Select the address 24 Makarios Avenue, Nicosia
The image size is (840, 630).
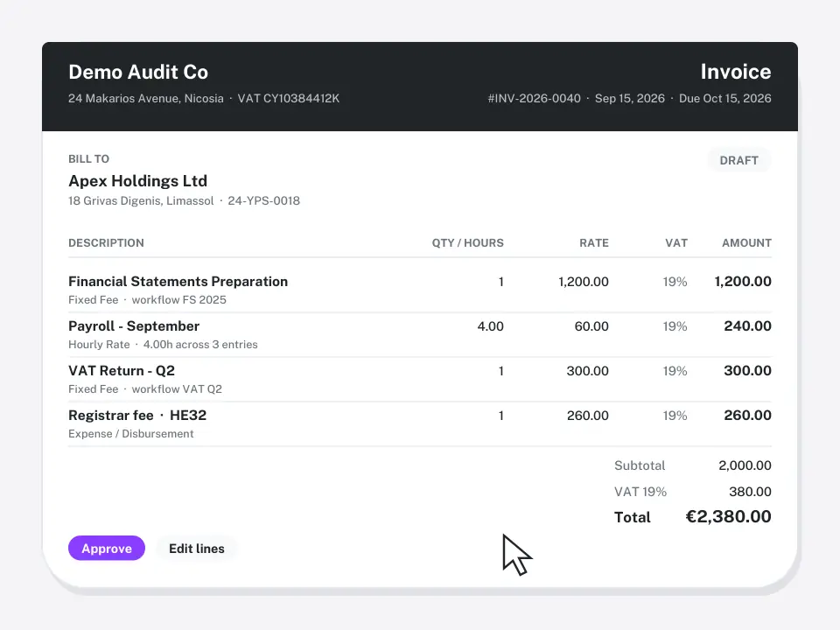(x=146, y=99)
